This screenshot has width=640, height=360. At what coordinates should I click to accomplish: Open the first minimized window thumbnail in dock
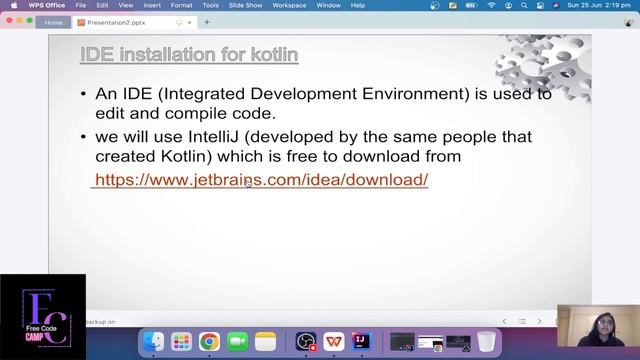pyautogui.click(x=402, y=342)
